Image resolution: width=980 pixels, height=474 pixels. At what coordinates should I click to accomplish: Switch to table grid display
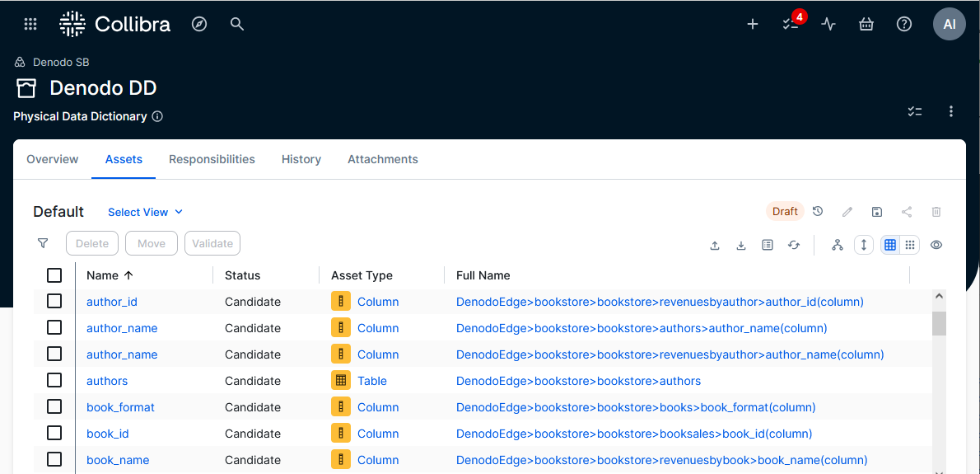890,245
